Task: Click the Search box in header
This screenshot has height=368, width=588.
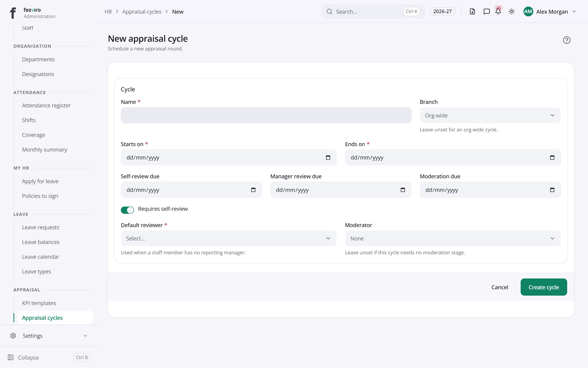Action: (373, 11)
